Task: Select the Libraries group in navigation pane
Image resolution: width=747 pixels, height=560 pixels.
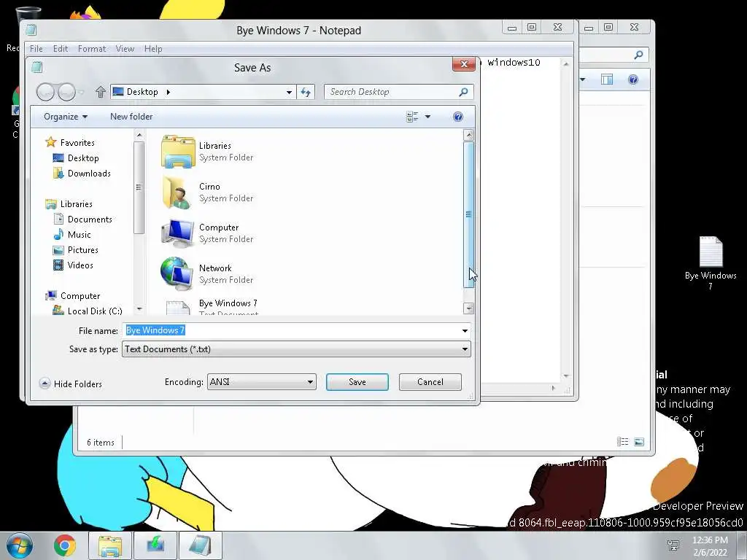Action: [x=76, y=204]
